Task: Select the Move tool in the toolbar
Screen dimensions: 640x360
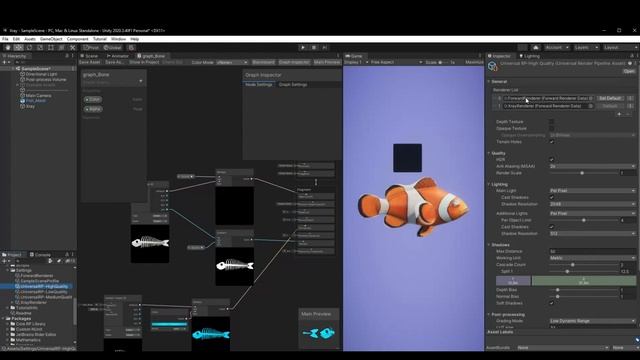Action: point(18,48)
